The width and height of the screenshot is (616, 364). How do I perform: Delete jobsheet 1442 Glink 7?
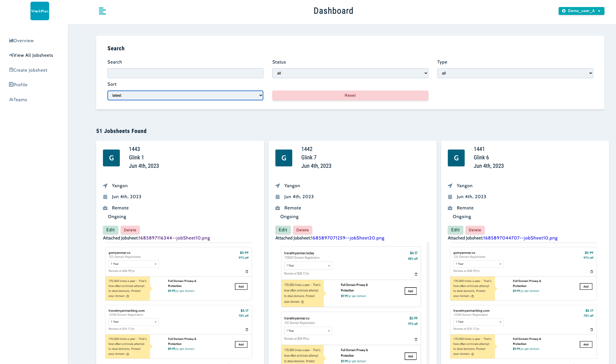tap(303, 230)
